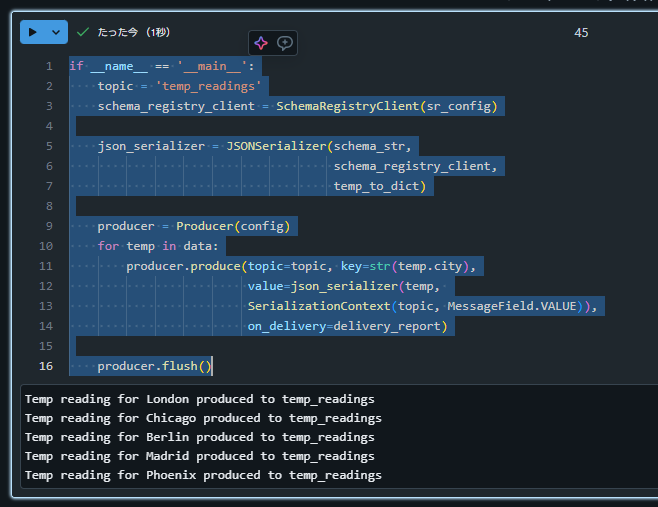Open the run options dropdown arrow
The height and width of the screenshot is (507, 658).
[56, 32]
